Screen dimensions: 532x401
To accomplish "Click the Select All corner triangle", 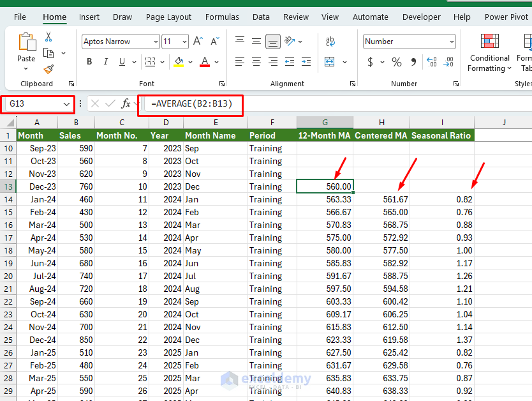I will coord(10,123).
